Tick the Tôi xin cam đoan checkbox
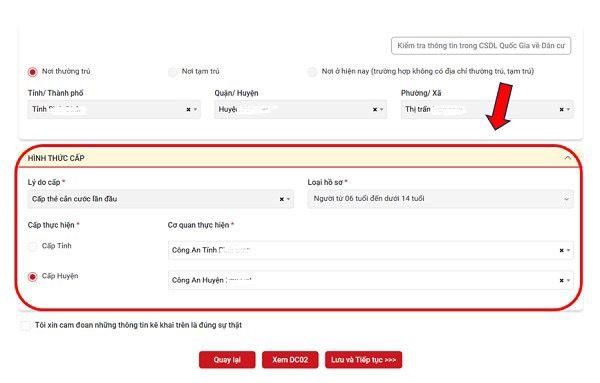Image resolution: width=600 pixels, height=383 pixels. [x=25, y=326]
